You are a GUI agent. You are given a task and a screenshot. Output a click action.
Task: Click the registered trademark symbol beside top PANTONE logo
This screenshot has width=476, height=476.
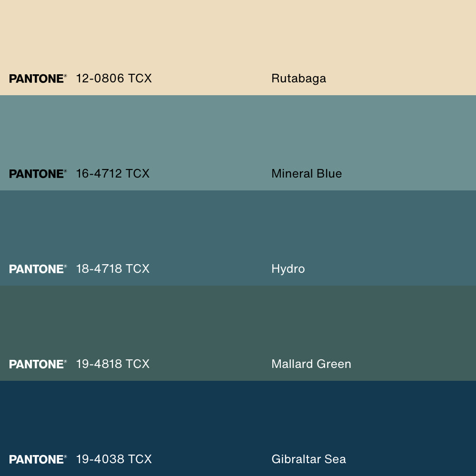(67, 75)
